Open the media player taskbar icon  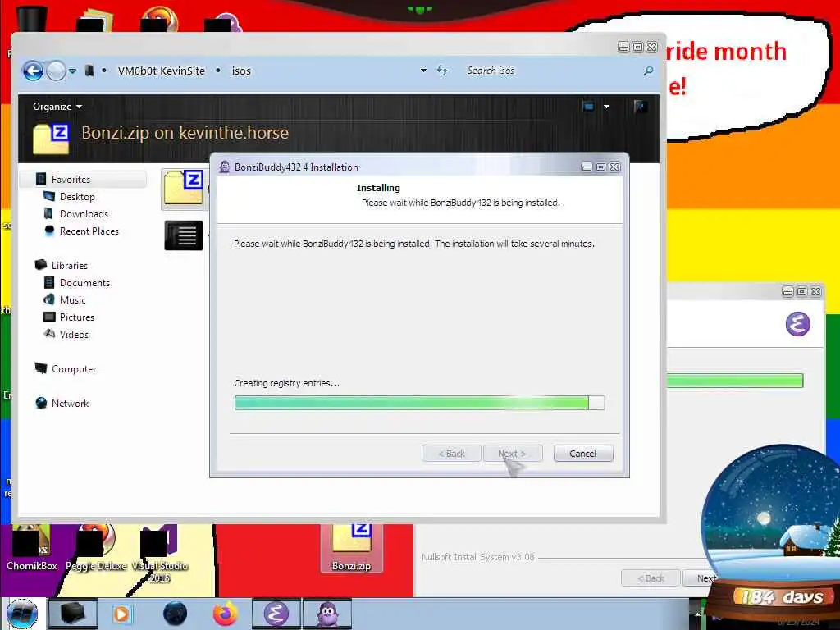pos(121,614)
